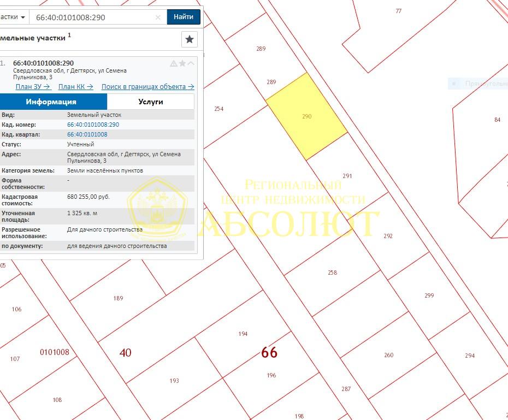Screen dimensions: 508x420
Task: Open the Кад. номер link 66:40:0101008:290
Action: click(x=93, y=125)
